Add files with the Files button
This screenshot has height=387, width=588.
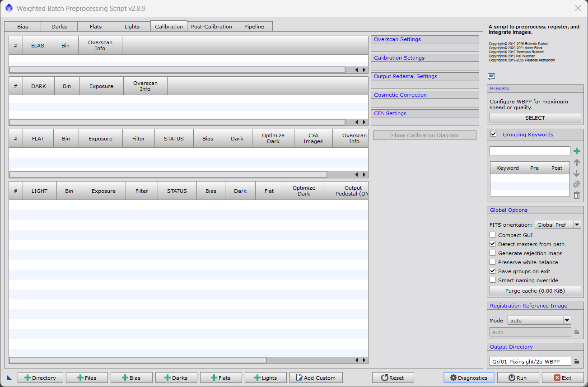[87, 378]
